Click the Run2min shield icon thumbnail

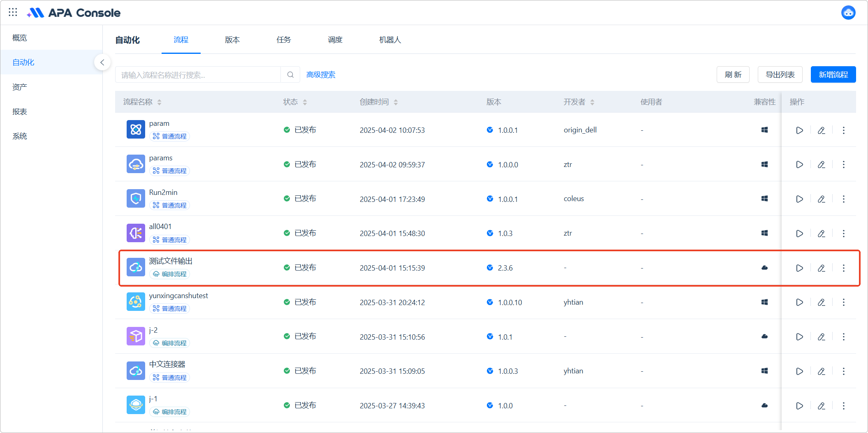point(136,199)
